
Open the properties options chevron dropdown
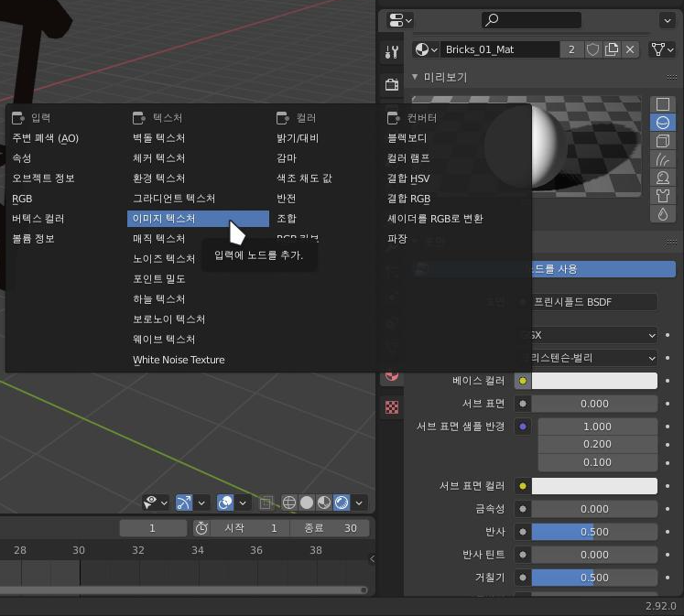(668, 20)
